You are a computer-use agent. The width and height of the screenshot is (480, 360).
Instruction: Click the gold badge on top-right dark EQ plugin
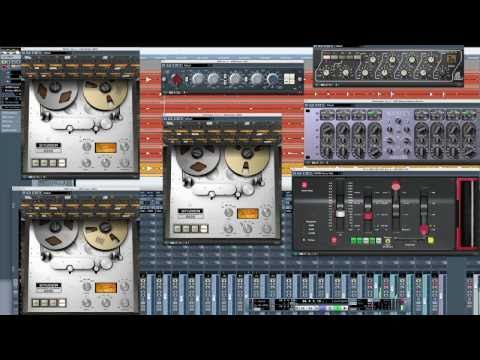click(452, 60)
